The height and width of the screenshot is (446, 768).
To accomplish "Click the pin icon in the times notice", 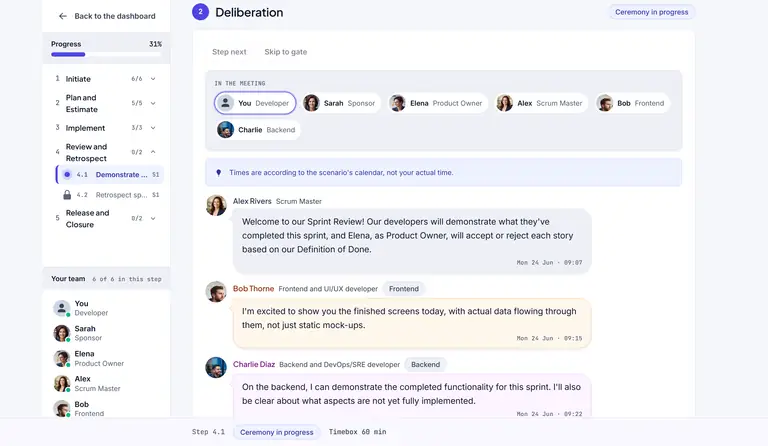I will [218, 172].
